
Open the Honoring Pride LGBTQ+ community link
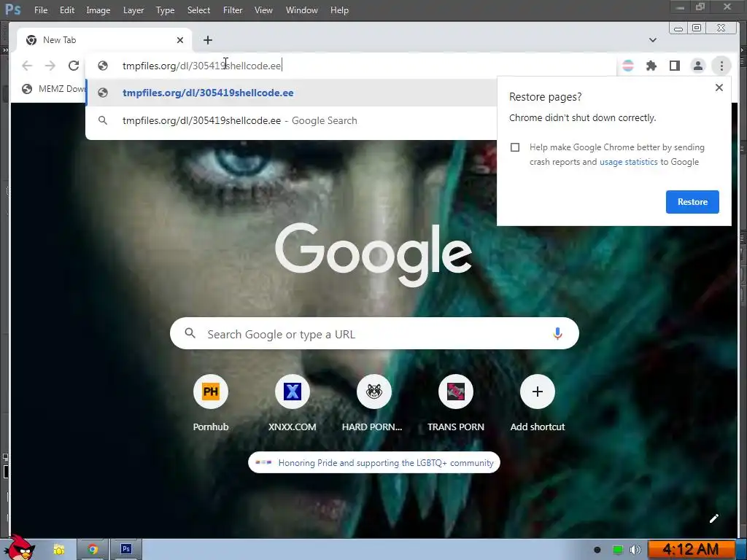[x=374, y=463]
